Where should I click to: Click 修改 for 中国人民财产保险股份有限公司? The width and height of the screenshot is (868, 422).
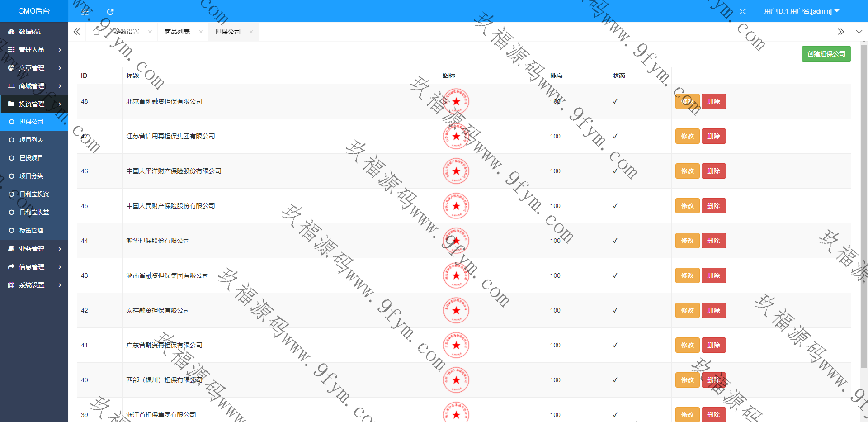coord(687,206)
